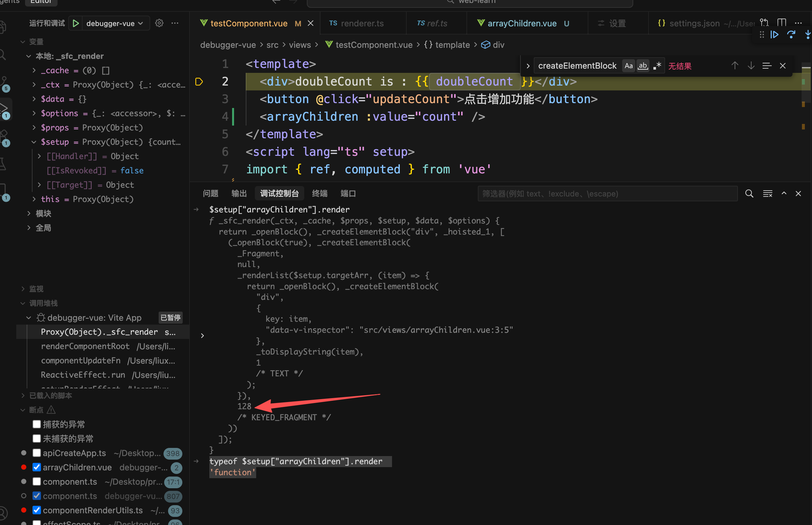Expand the 监视 section
This screenshot has height=525, width=812.
coord(23,289)
